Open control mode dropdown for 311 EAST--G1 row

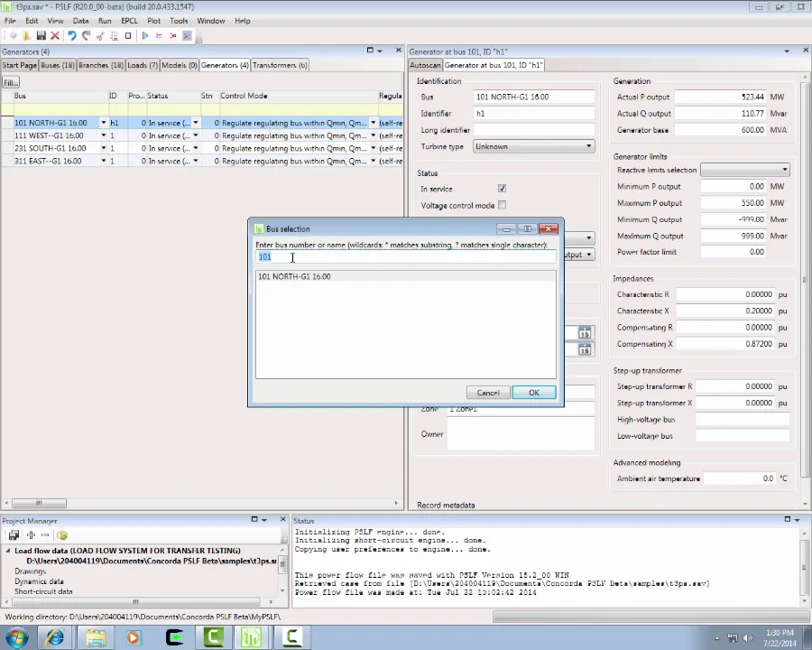tap(373, 162)
